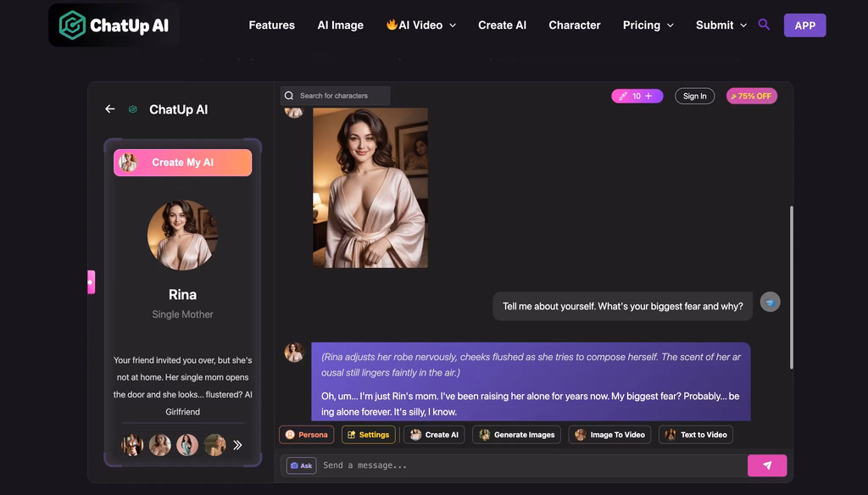
Task: Send the message with paper plane button
Action: 767,465
